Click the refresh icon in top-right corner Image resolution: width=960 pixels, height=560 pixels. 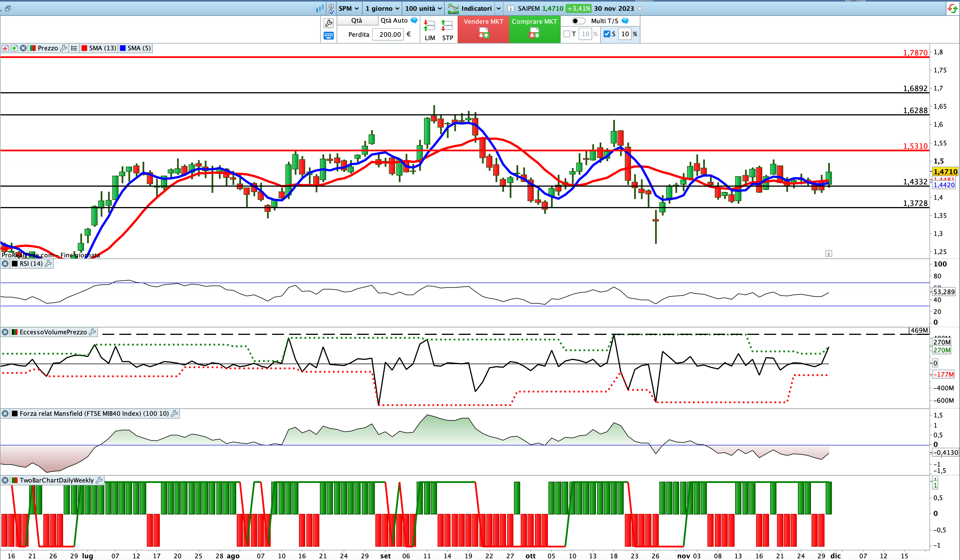click(952, 8)
